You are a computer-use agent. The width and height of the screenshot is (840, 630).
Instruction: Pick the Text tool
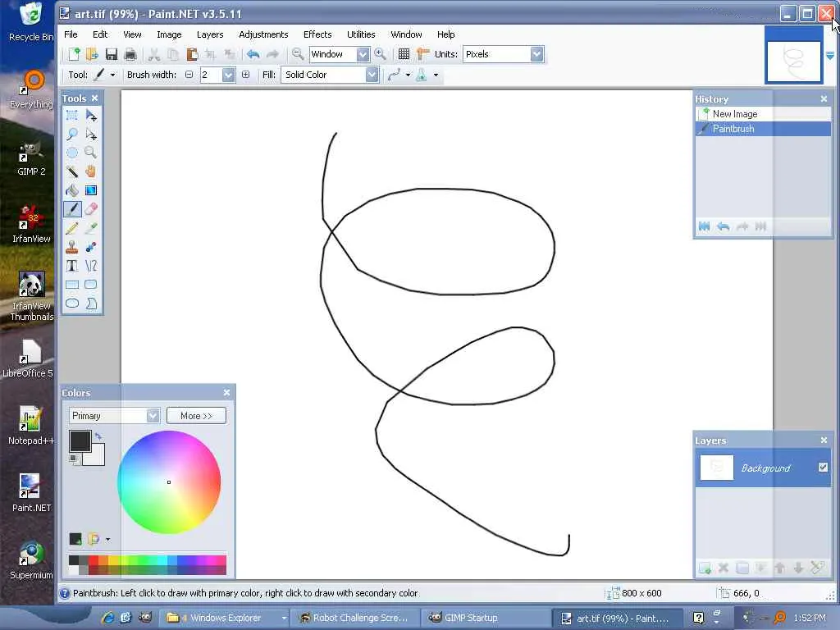tap(72, 266)
